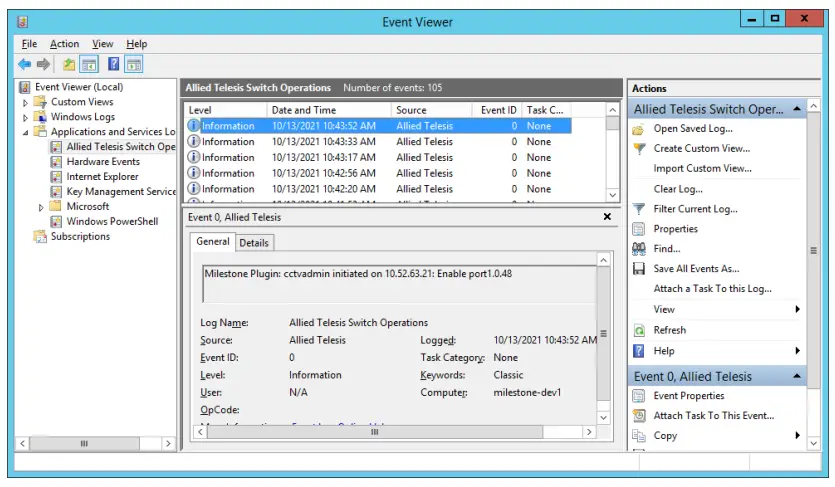835x487 pixels.
Task: Click the Save All Events floppy icon
Action: click(640, 269)
